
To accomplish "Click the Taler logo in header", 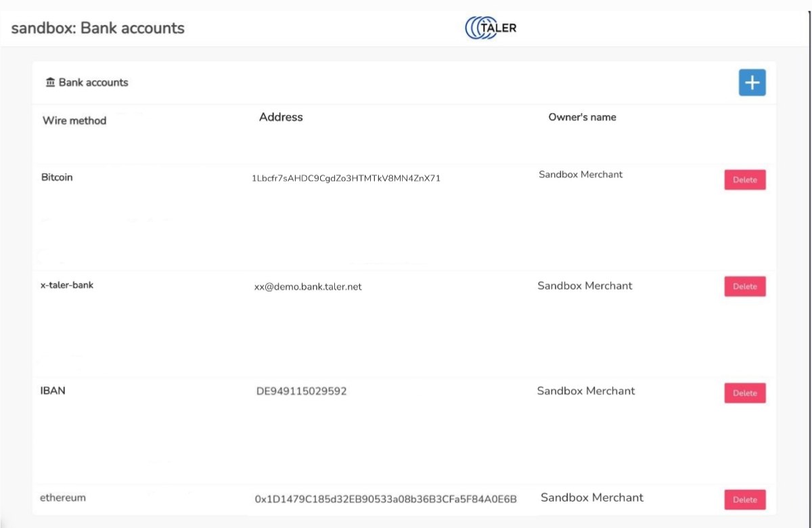I will pyautogui.click(x=491, y=28).
